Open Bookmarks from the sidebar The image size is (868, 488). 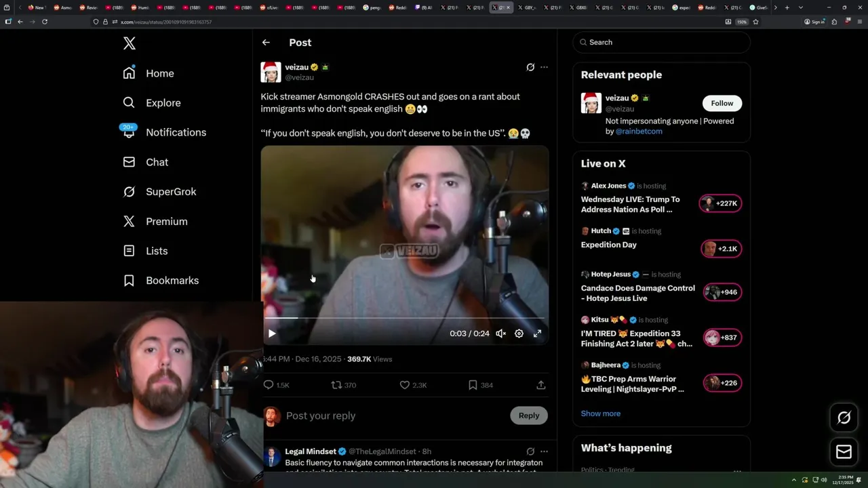coord(161,280)
